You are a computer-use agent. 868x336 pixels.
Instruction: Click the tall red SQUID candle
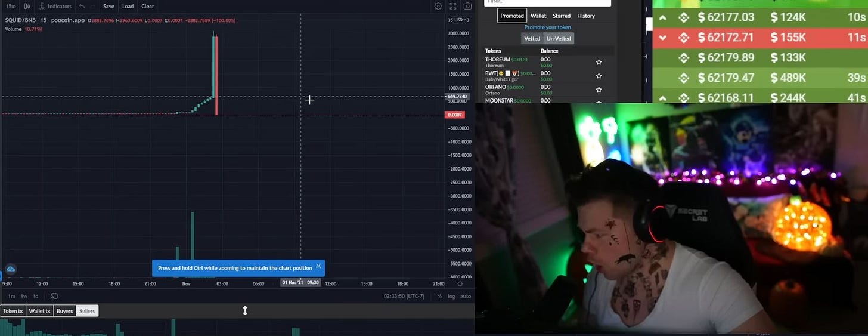pos(216,75)
